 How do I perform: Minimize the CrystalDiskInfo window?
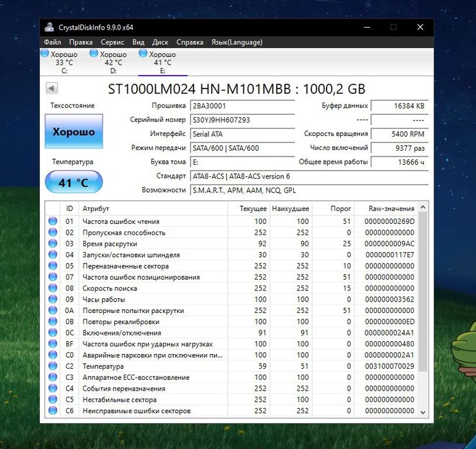pos(367,27)
